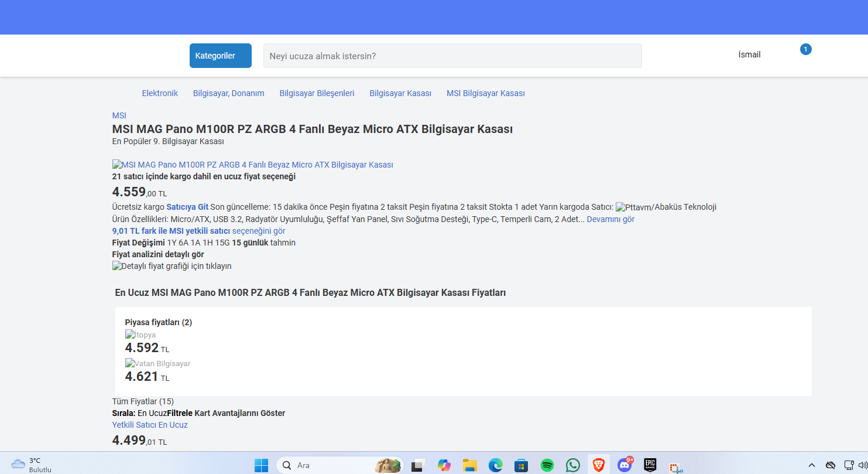This screenshot has height=474, width=868.
Task: Select the 15G price change period
Action: (x=222, y=243)
